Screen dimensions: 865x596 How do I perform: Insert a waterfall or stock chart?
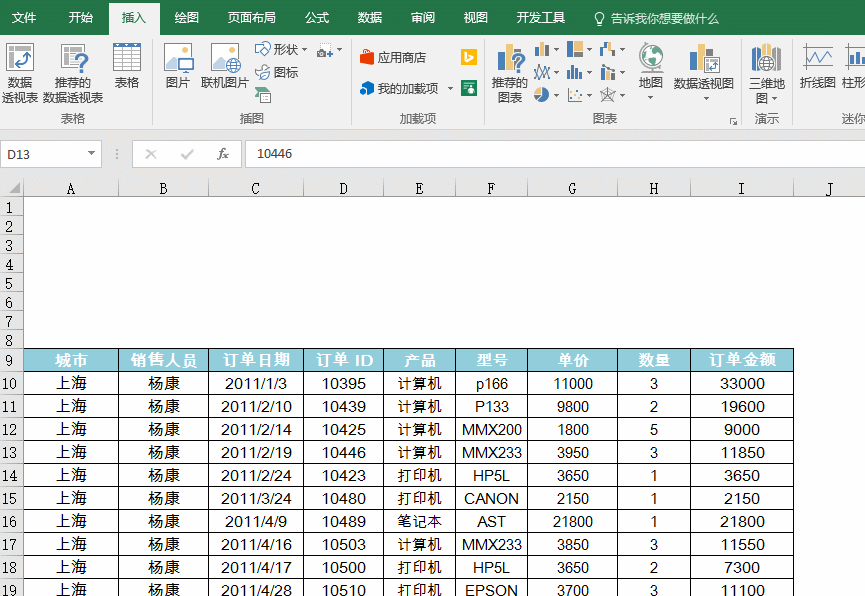[607, 49]
